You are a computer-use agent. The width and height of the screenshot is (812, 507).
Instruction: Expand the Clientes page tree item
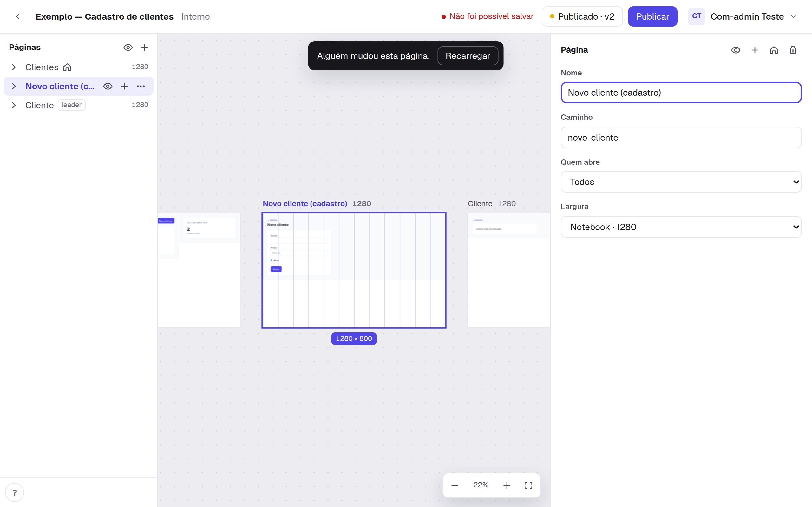tap(14, 67)
